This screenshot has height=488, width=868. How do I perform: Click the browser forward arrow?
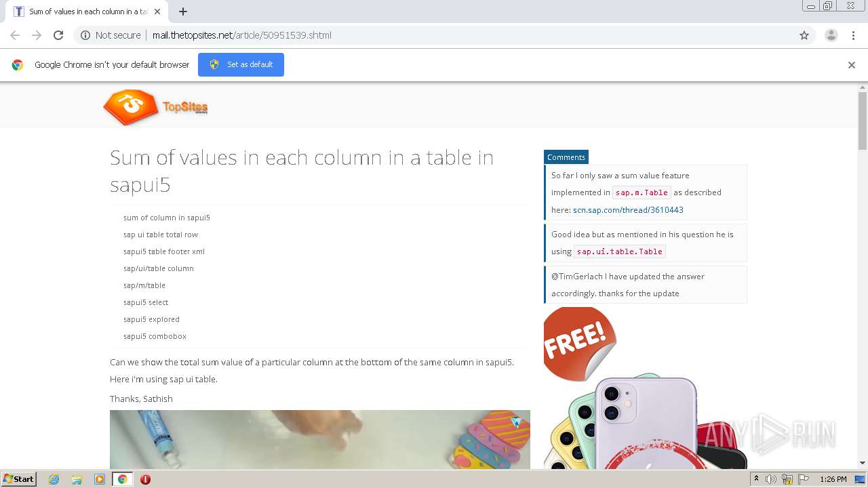(37, 35)
